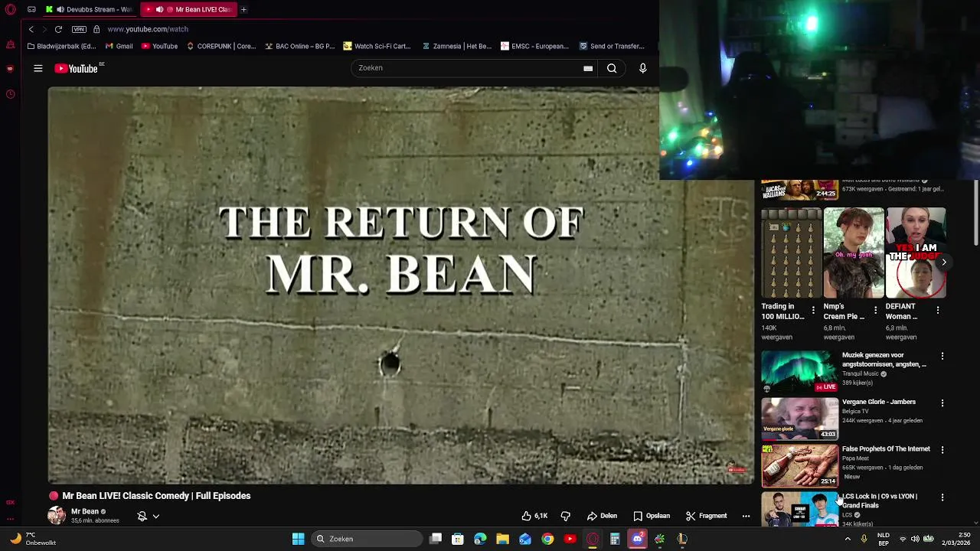Open False Prophets Of The Internet title
Image resolution: width=980 pixels, height=551 pixels.
[886, 449]
